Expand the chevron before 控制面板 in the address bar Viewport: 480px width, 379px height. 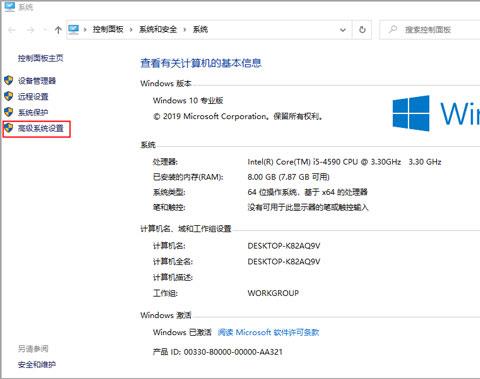85,30
